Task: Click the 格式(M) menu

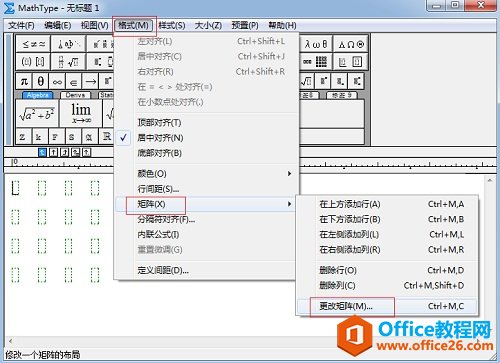Action: 134,26
